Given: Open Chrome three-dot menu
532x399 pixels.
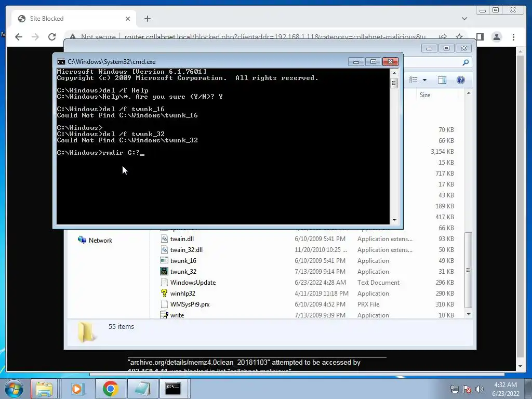Looking at the screenshot, I should (513, 37).
